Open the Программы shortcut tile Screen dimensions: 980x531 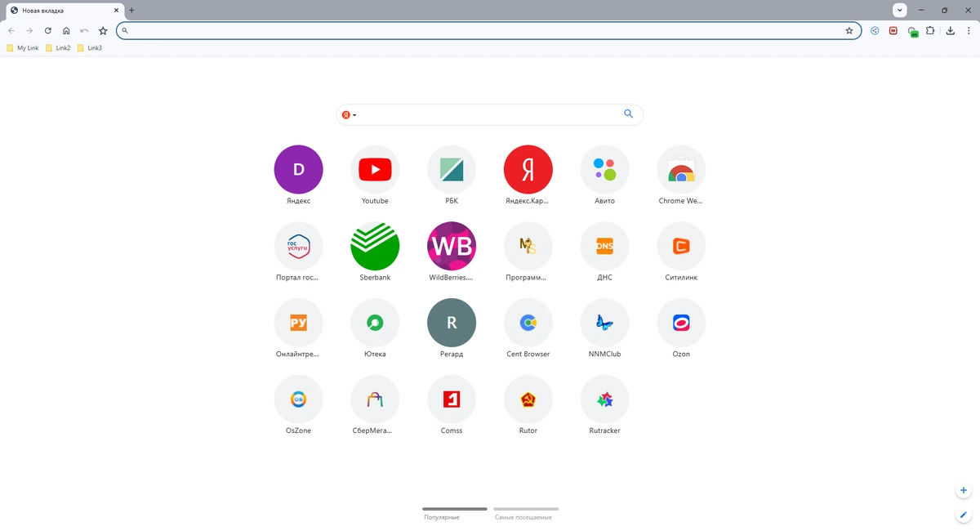pyautogui.click(x=528, y=246)
